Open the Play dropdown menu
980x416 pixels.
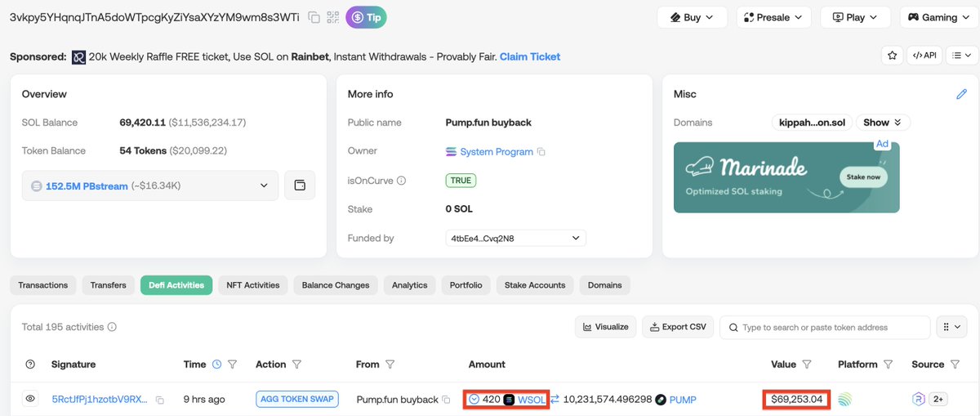[x=855, y=17]
